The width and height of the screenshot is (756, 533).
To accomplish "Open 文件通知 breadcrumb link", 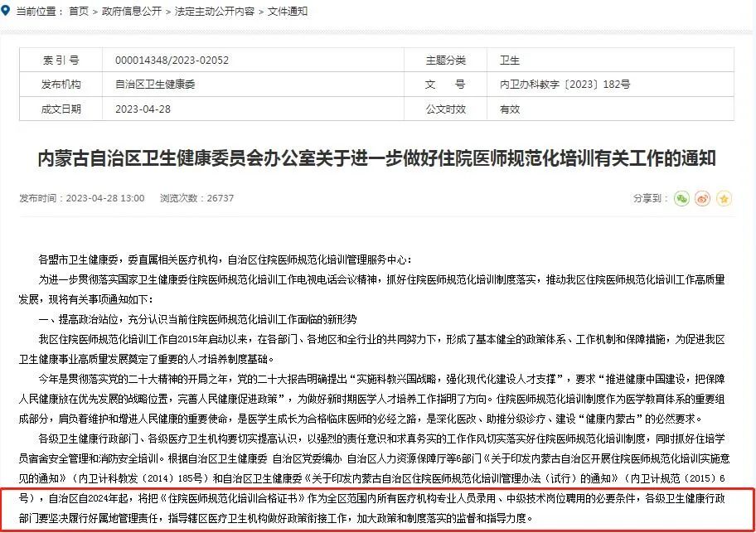I will coord(288,11).
